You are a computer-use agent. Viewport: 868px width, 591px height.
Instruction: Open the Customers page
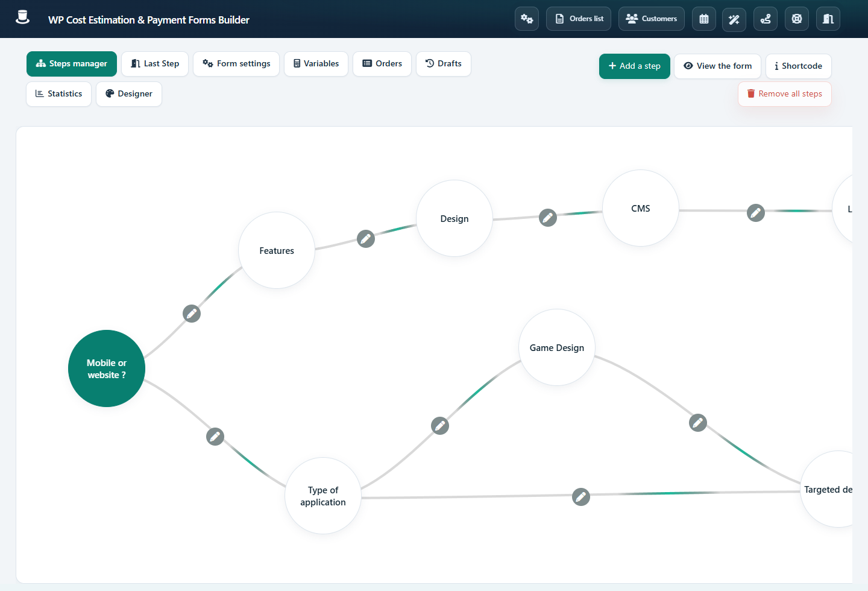coord(652,19)
